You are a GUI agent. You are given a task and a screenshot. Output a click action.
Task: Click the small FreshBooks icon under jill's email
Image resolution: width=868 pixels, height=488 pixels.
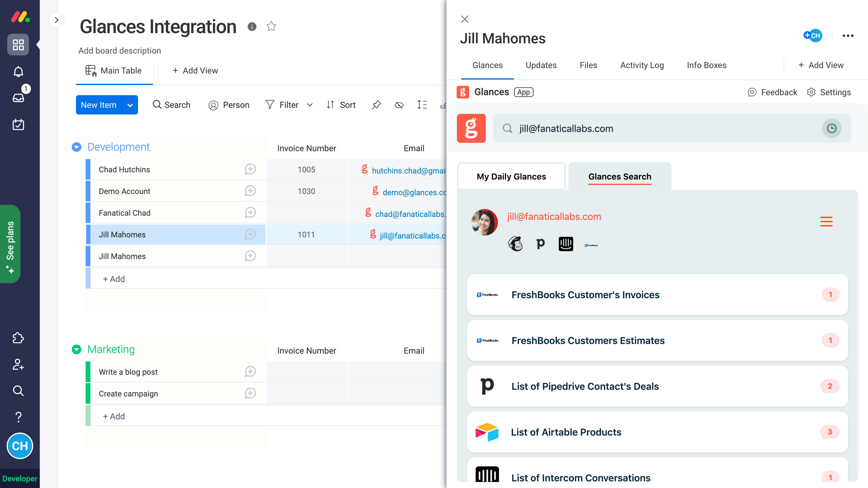pyautogui.click(x=591, y=246)
